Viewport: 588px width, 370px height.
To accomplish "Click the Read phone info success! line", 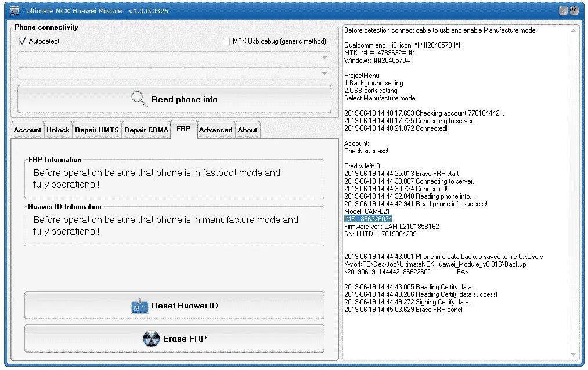I will click(416, 204).
